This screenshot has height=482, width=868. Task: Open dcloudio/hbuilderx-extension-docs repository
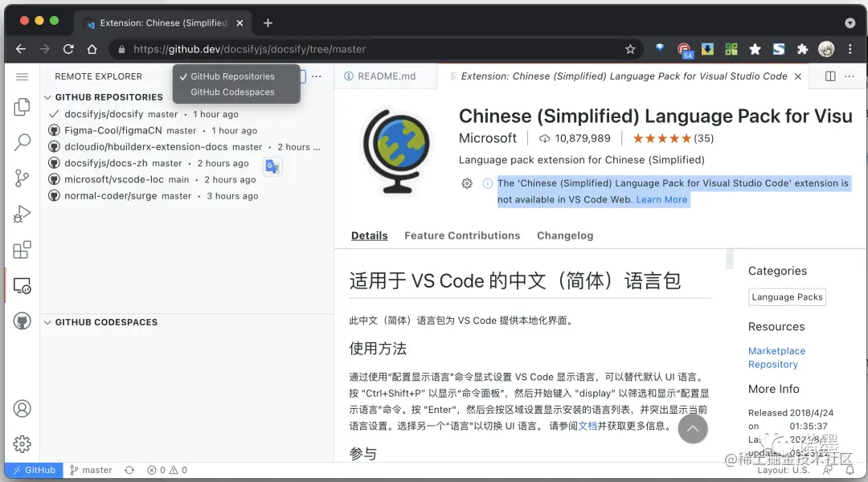coord(186,147)
